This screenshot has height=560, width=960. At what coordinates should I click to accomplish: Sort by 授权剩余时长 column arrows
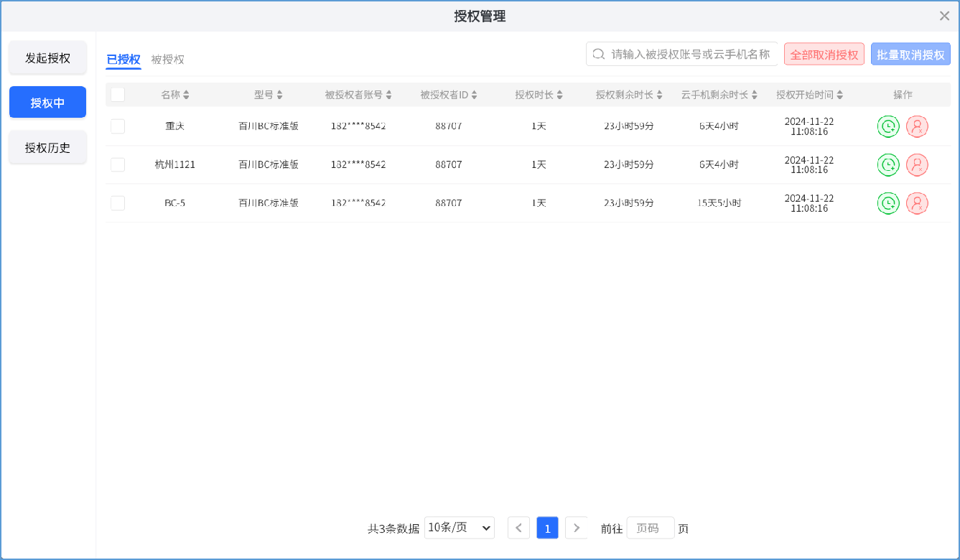(x=658, y=95)
